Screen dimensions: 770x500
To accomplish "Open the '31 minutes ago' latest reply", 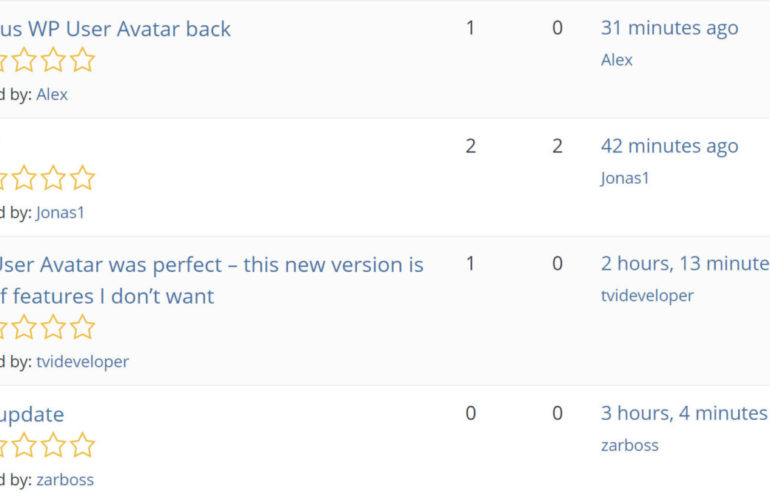I will (x=669, y=28).
